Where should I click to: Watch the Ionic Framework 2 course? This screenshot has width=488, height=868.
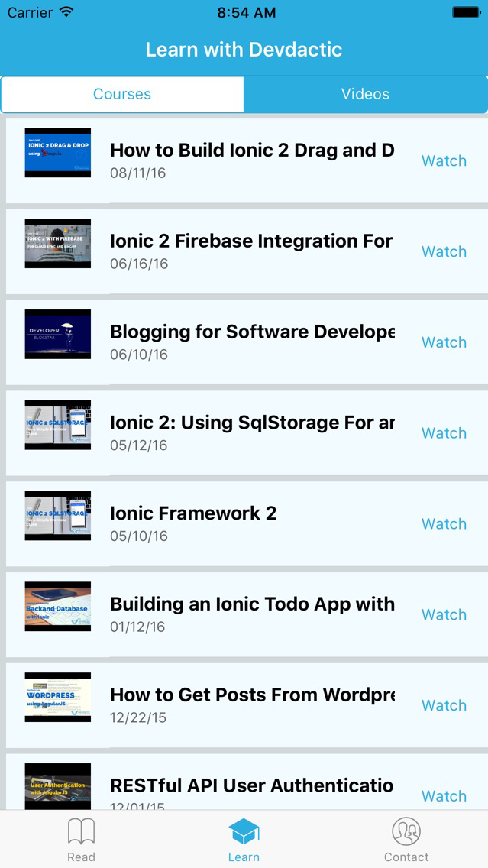point(444,523)
